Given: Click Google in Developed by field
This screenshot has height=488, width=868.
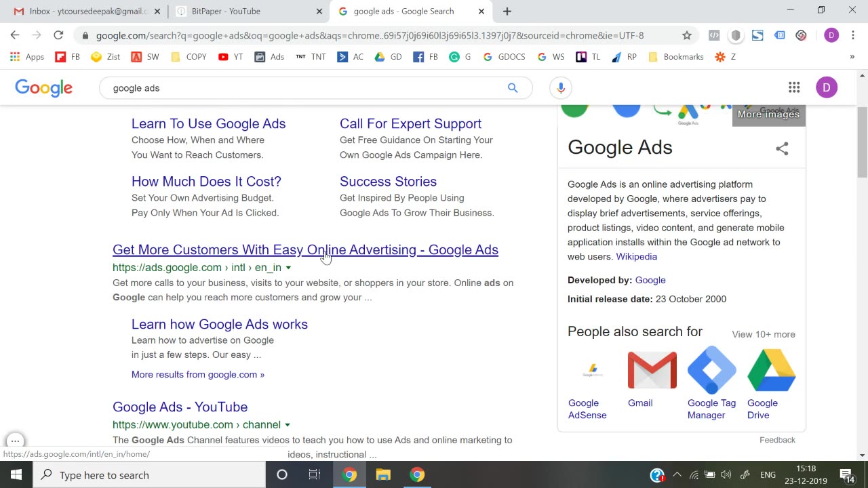Looking at the screenshot, I should 650,280.
